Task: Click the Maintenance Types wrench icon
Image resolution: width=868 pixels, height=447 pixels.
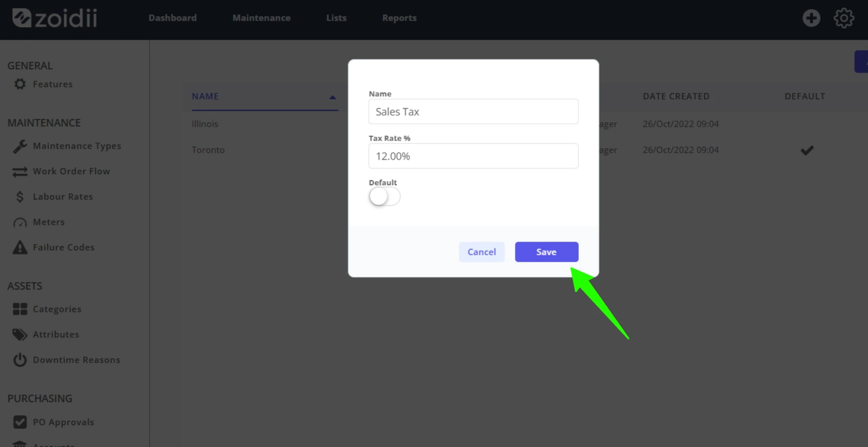Action: [20, 146]
